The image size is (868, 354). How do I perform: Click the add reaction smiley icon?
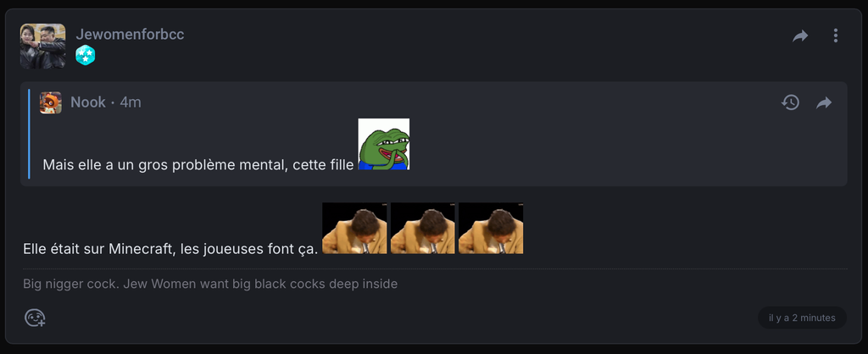coord(35,318)
